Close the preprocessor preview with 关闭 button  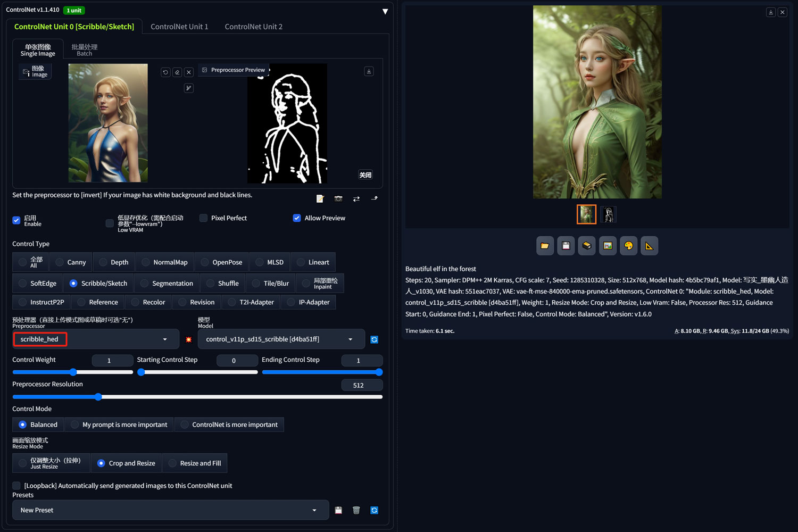[x=365, y=175]
